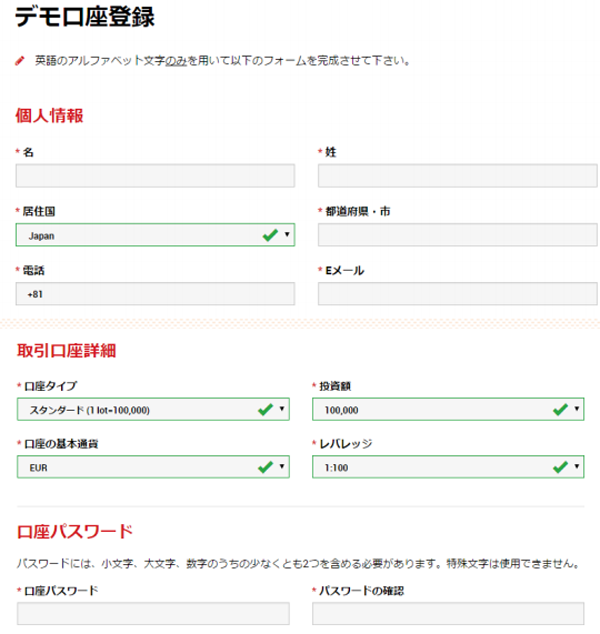The height and width of the screenshot is (634, 600).
Task: Click the green checkmark in the 口座の基本通貨 field
Action: (266, 466)
